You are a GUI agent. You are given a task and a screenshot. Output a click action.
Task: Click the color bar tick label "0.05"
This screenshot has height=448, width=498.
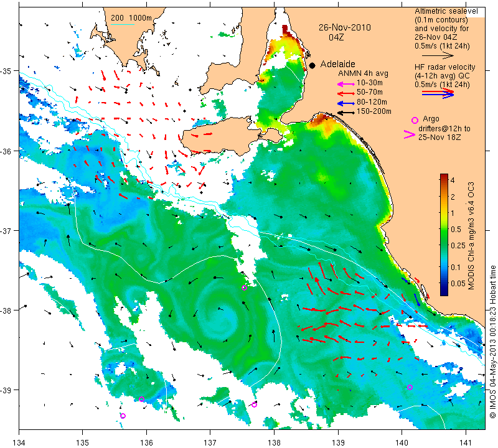(458, 283)
